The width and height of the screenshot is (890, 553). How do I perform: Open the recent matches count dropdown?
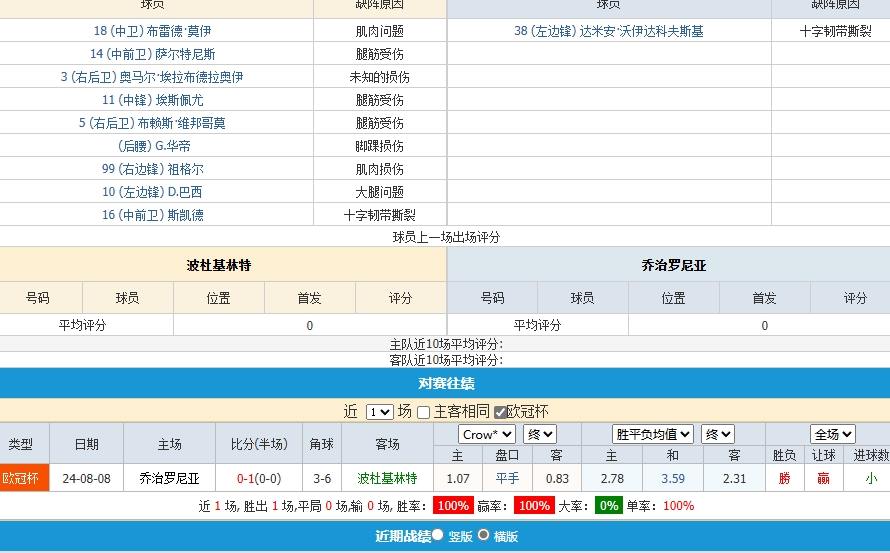click(379, 412)
